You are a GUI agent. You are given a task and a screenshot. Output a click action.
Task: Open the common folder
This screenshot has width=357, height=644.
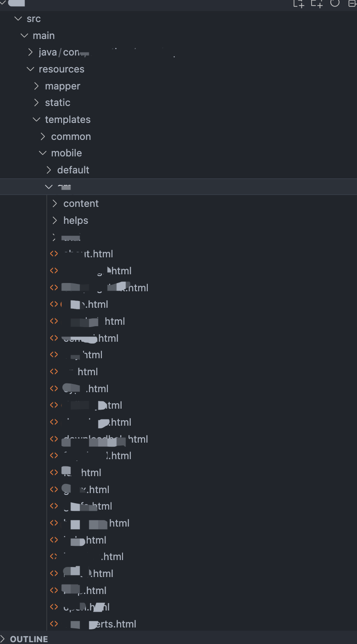(x=71, y=137)
